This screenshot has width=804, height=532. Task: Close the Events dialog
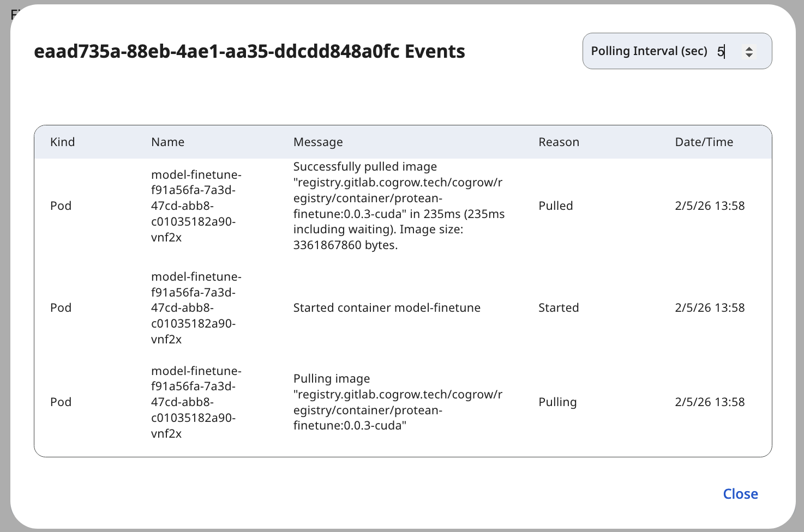(x=740, y=494)
